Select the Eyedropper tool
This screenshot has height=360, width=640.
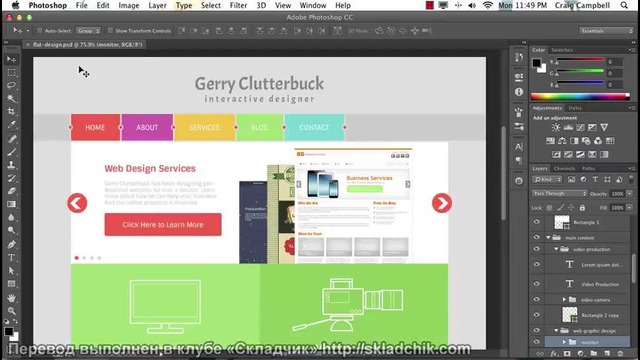point(11,125)
